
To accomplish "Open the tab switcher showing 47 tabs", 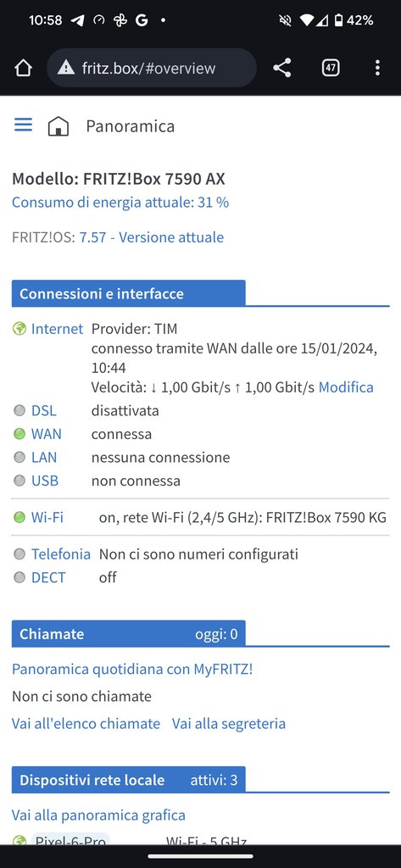I will [x=331, y=68].
